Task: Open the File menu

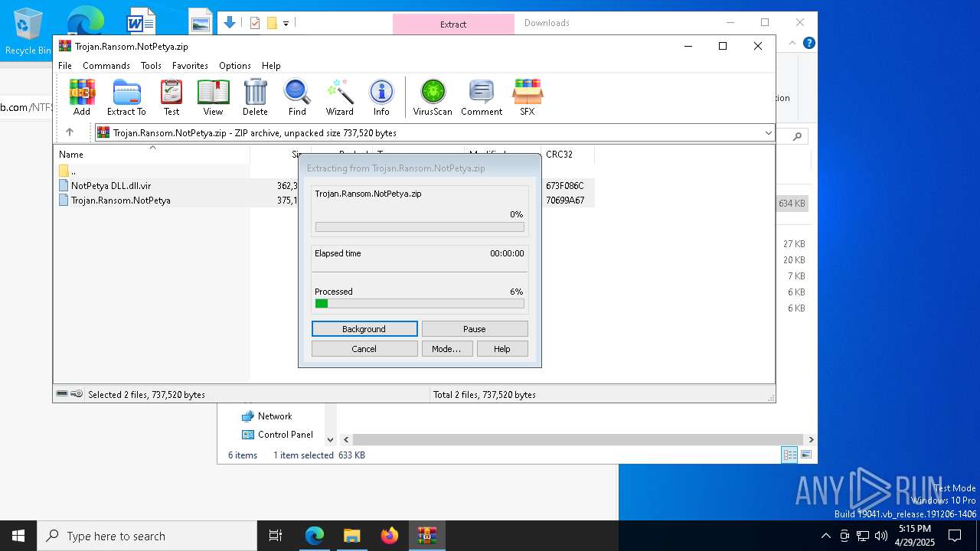Action: (65, 66)
